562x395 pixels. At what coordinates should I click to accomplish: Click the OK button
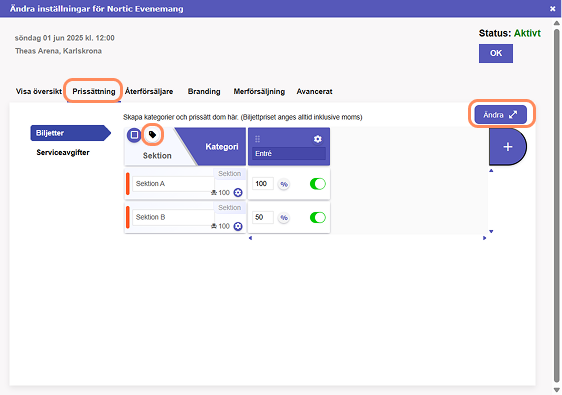pos(496,53)
